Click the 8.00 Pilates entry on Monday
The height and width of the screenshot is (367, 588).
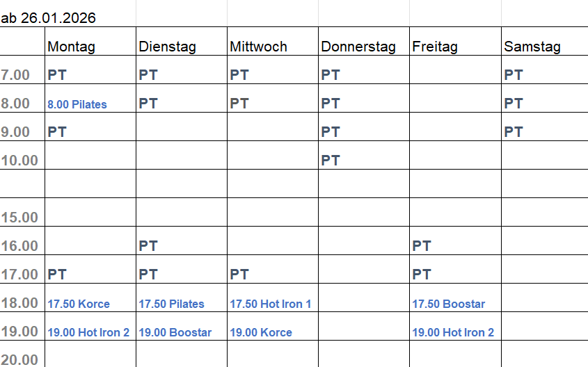tap(77, 104)
